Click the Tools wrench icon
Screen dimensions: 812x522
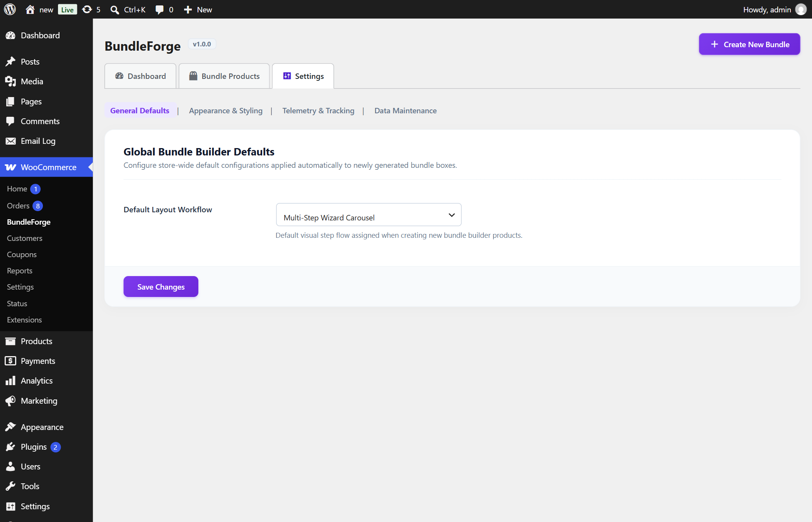coord(10,486)
